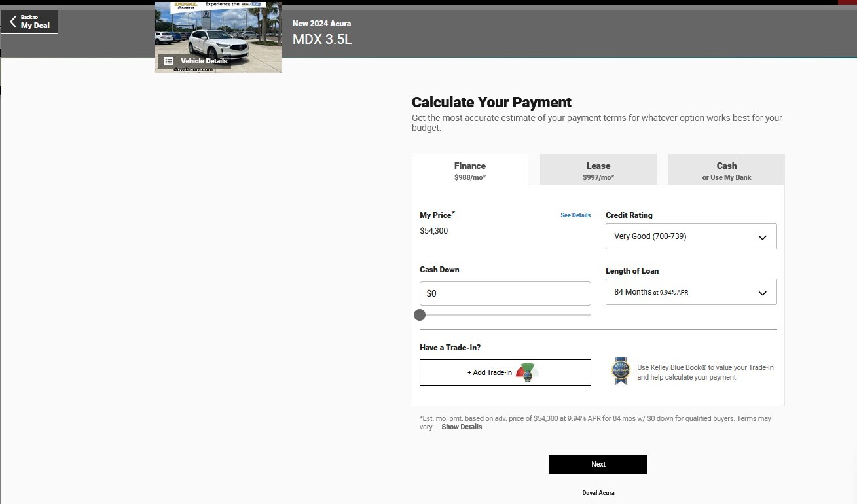This screenshot has width=857, height=504.
Task: Click the Calculate Your Payment heading
Action: click(492, 102)
